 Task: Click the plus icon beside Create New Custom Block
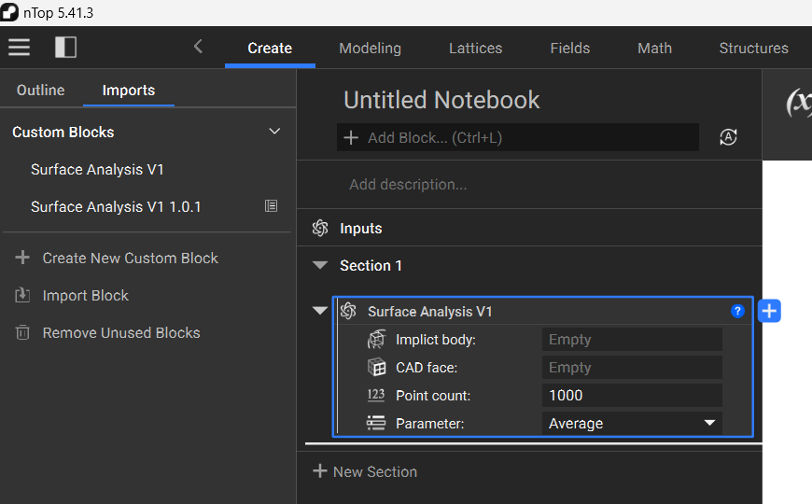pos(22,258)
